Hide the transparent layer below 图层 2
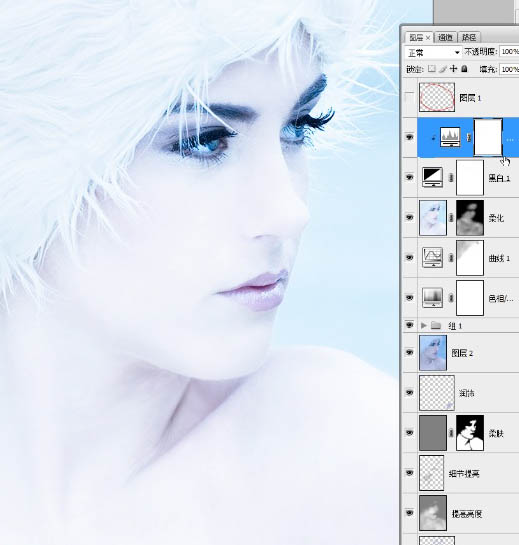Viewport: 519px width, 545px height. (x=409, y=392)
